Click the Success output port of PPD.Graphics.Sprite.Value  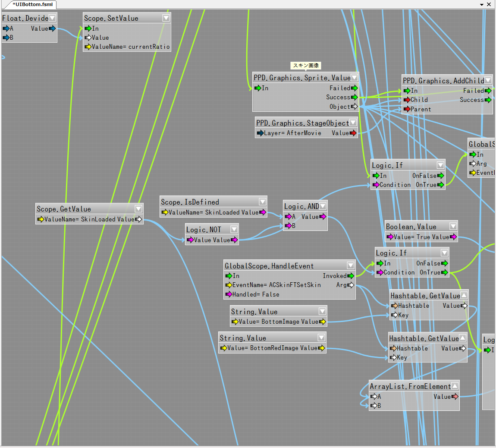[355, 97]
